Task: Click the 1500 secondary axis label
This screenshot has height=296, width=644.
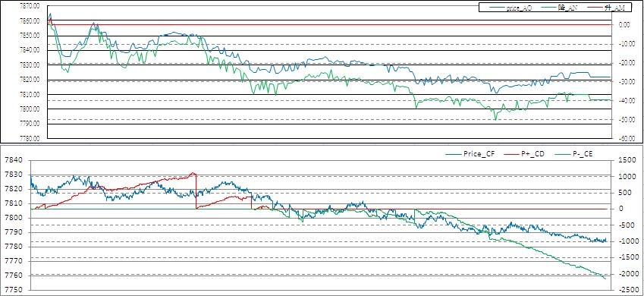Action: click(x=627, y=160)
